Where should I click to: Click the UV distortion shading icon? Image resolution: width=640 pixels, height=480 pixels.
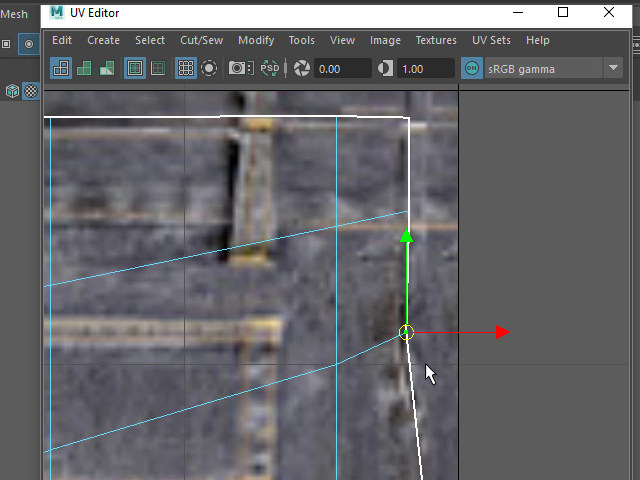(106, 68)
